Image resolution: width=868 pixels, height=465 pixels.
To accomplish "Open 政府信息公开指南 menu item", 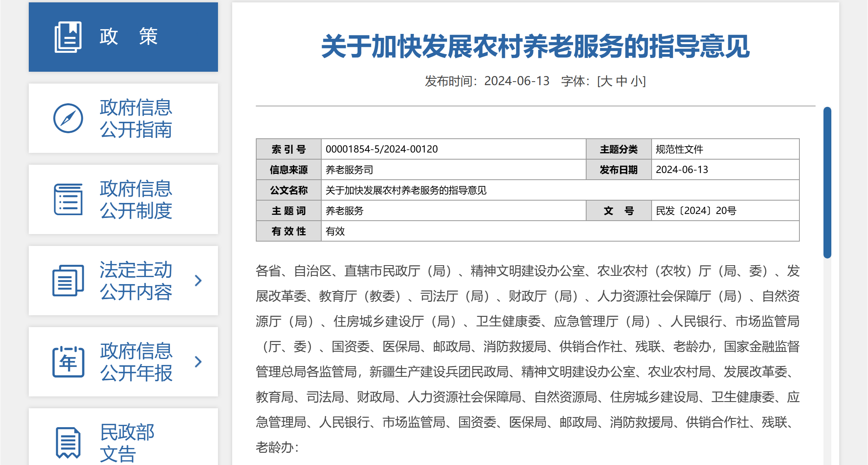I will pos(123,118).
